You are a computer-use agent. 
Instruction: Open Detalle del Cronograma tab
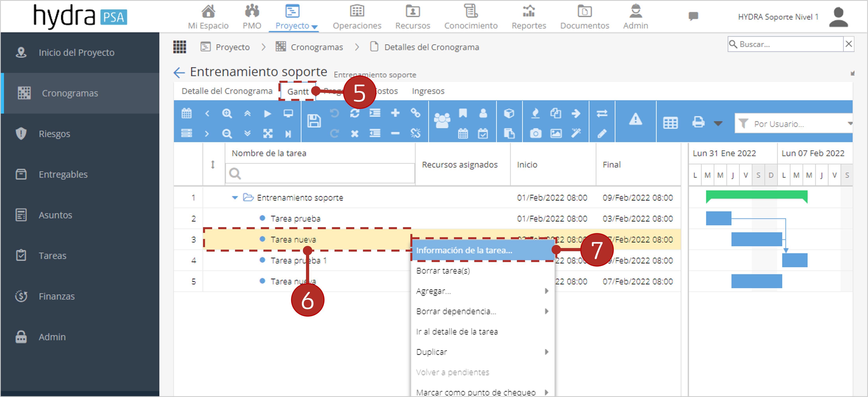[x=227, y=91]
